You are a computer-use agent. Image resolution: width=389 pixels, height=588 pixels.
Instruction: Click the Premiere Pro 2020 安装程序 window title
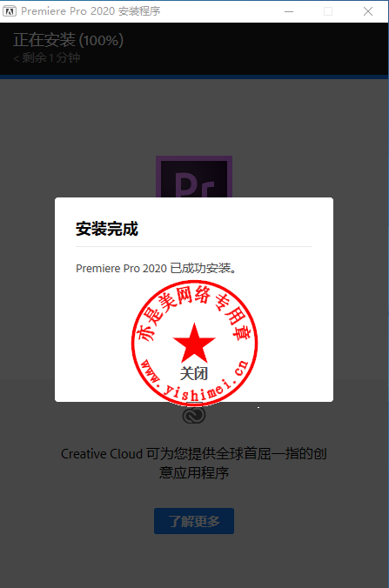[91, 11]
